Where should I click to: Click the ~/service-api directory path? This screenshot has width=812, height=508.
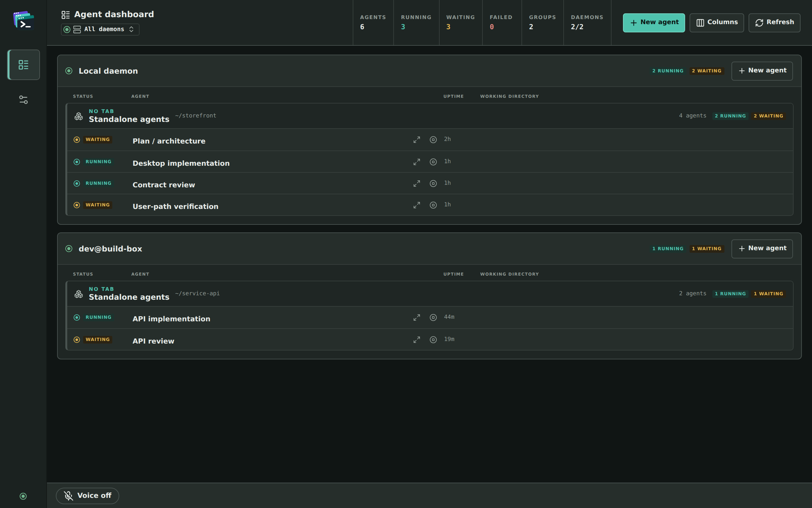pos(197,293)
